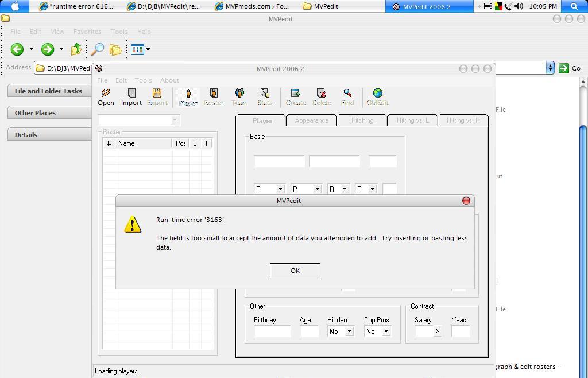Image resolution: width=588 pixels, height=378 pixels.
Task: Open the File menu in MVPedit 2006.2
Action: click(102, 80)
